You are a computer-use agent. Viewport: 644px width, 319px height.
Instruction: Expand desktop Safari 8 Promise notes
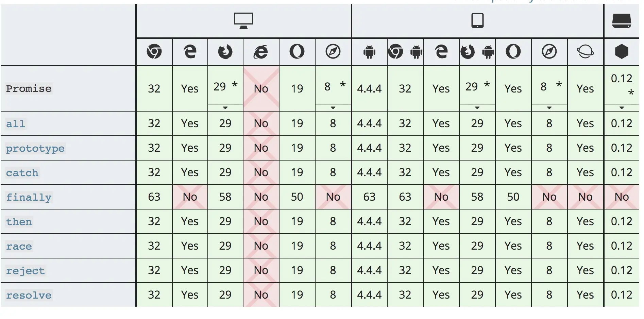point(333,107)
